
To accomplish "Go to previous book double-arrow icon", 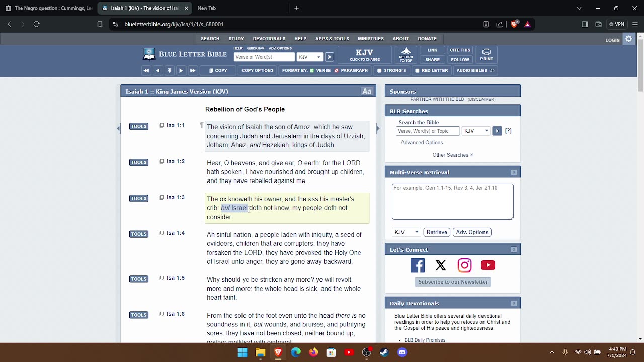I will coord(146,71).
